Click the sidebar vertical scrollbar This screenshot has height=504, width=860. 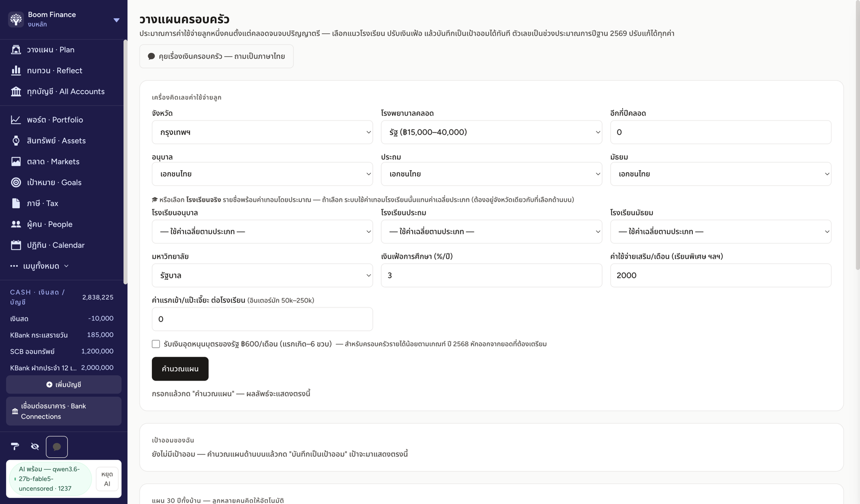coord(125,162)
